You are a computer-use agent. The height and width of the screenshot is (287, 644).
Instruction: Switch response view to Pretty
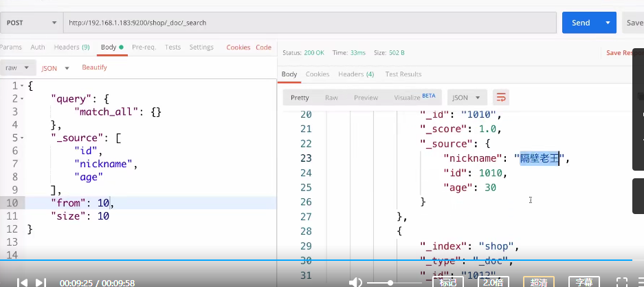point(300,98)
